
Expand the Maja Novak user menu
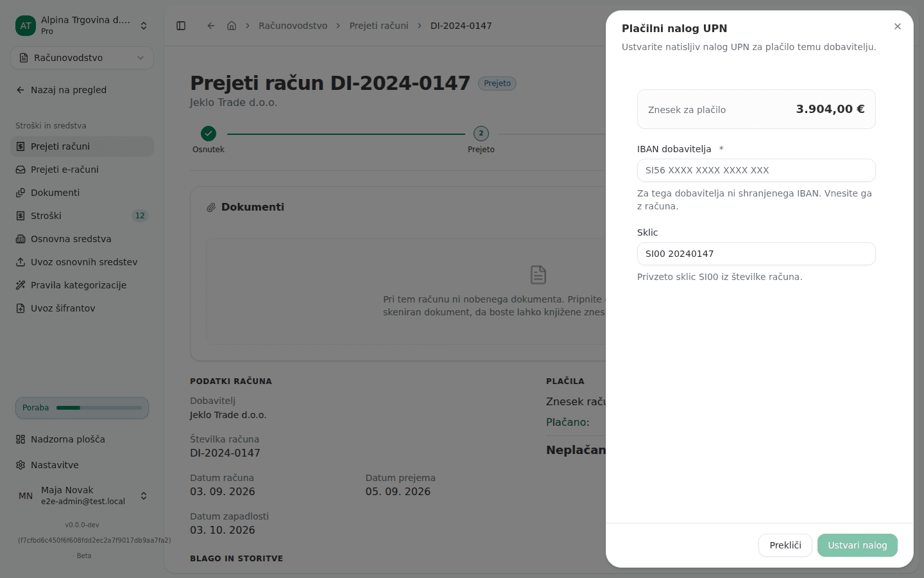click(x=82, y=496)
